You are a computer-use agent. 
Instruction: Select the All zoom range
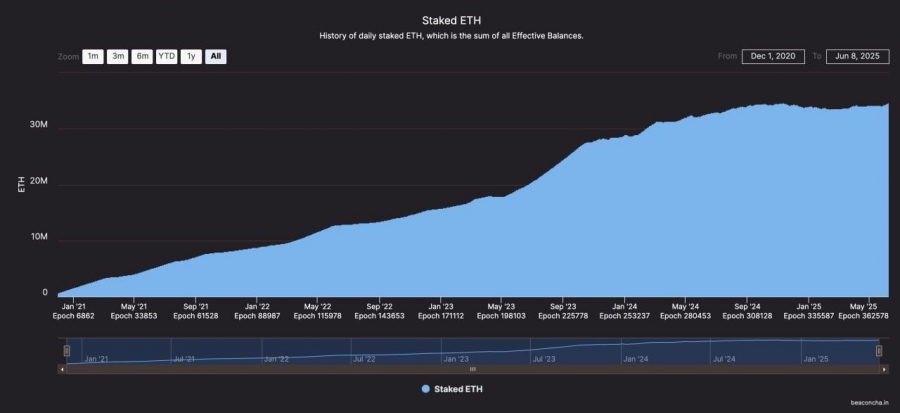216,57
